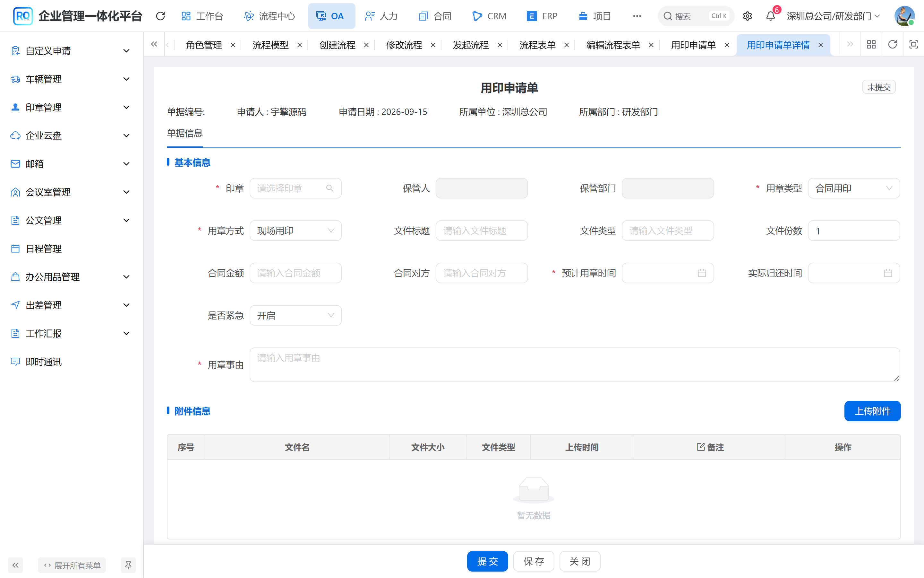Collapse tabs with the double-left arrow icon
924x578 pixels.
tap(154, 45)
